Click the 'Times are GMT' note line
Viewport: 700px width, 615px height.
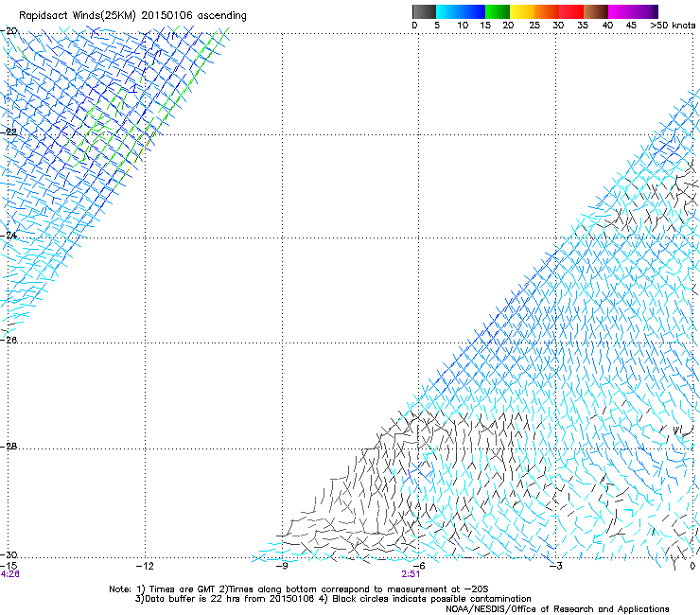299,589
